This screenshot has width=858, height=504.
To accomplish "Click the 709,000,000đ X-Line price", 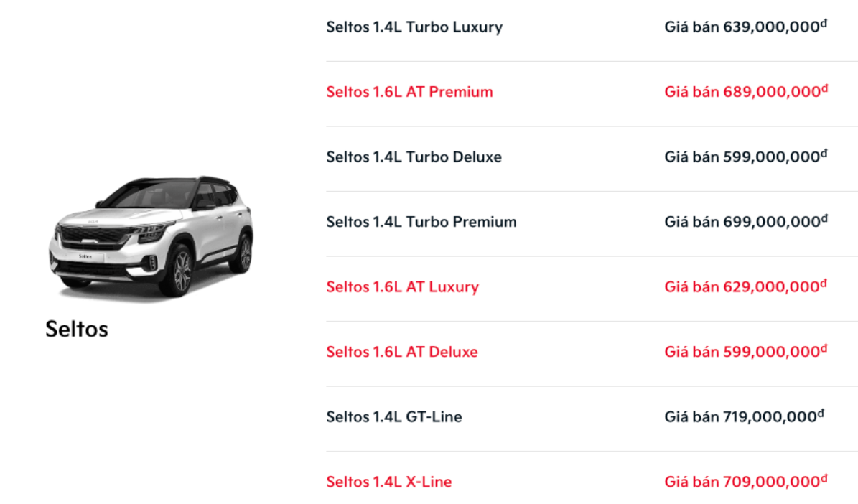I will tap(745, 482).
